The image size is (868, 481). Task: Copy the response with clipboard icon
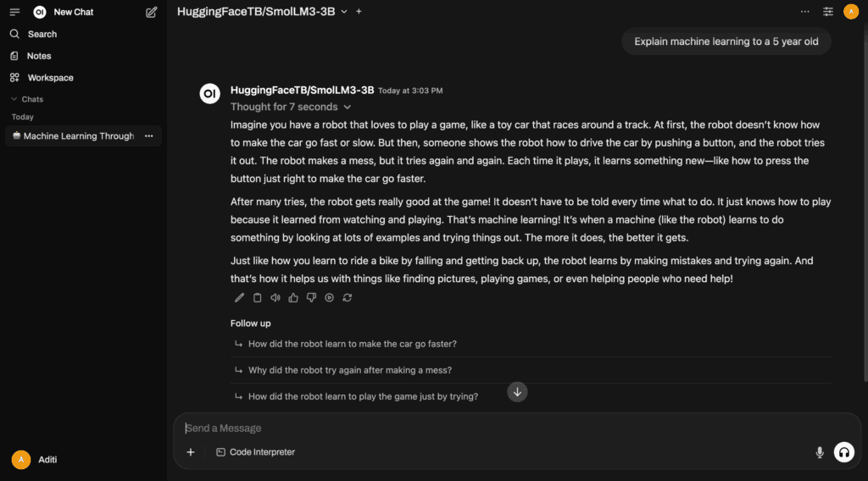(x=258, y=297)
